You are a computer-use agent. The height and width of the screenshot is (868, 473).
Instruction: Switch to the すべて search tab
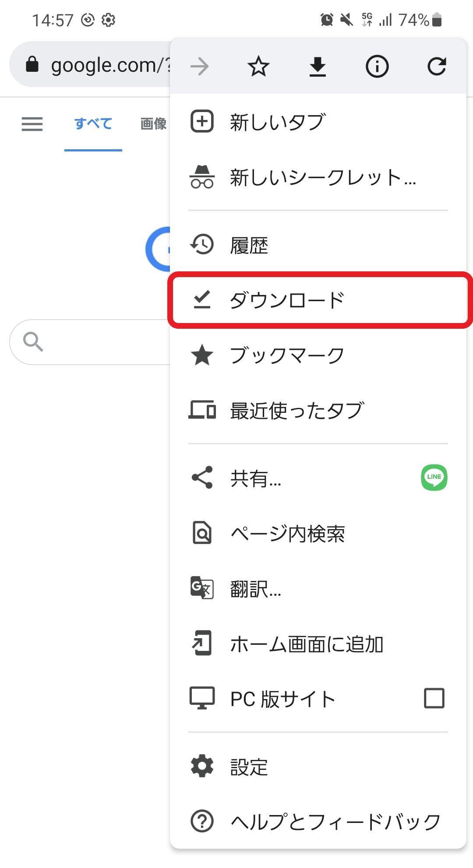[93, 124]
